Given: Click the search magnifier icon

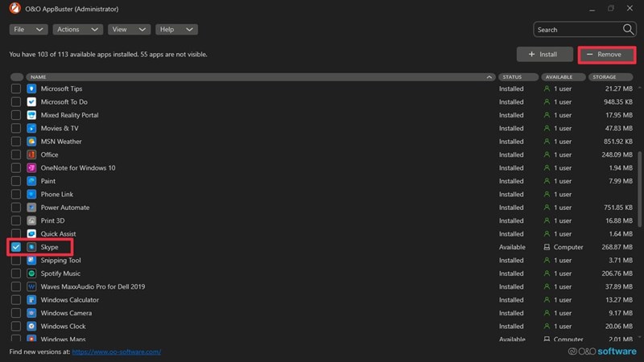Looking at the screenshot, I should [x=628, y=29].
